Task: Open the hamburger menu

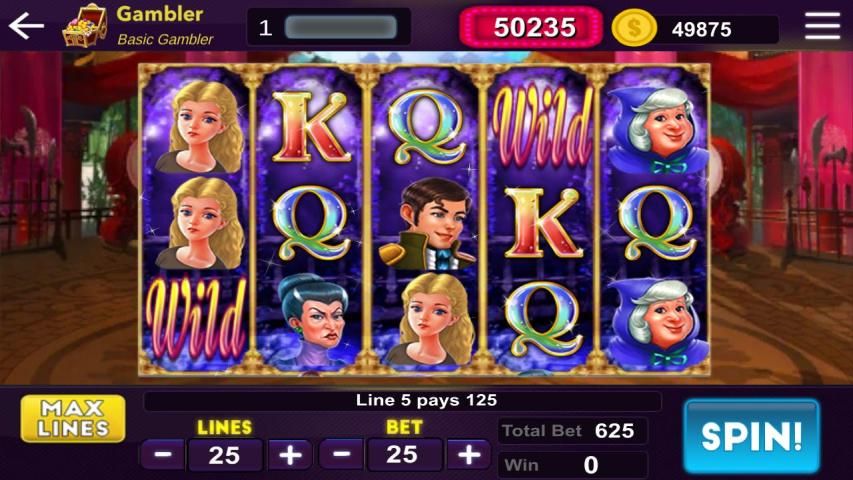Action: pos(823,26)
